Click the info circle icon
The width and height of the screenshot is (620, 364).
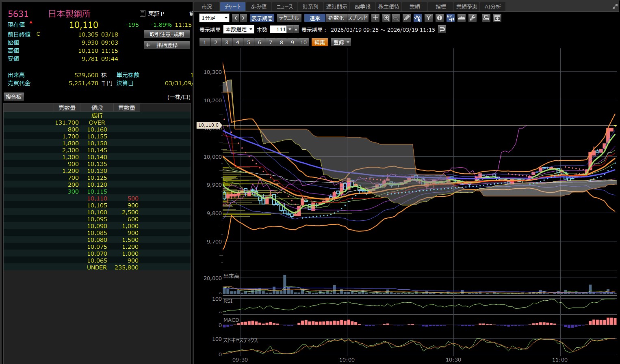[x=439, y=18]
